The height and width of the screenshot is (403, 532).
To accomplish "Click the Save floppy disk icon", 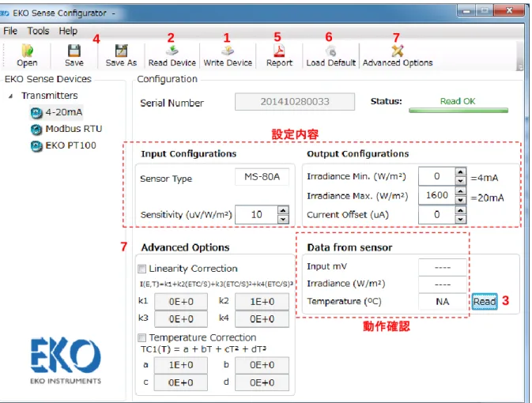I will pos(74,51).
